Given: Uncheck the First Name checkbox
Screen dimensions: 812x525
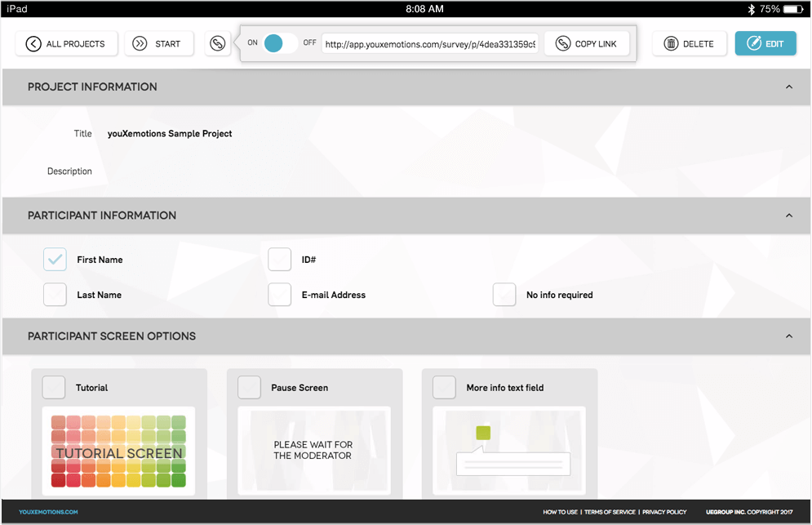Looking at the screenshot, I should pos(55,260).
